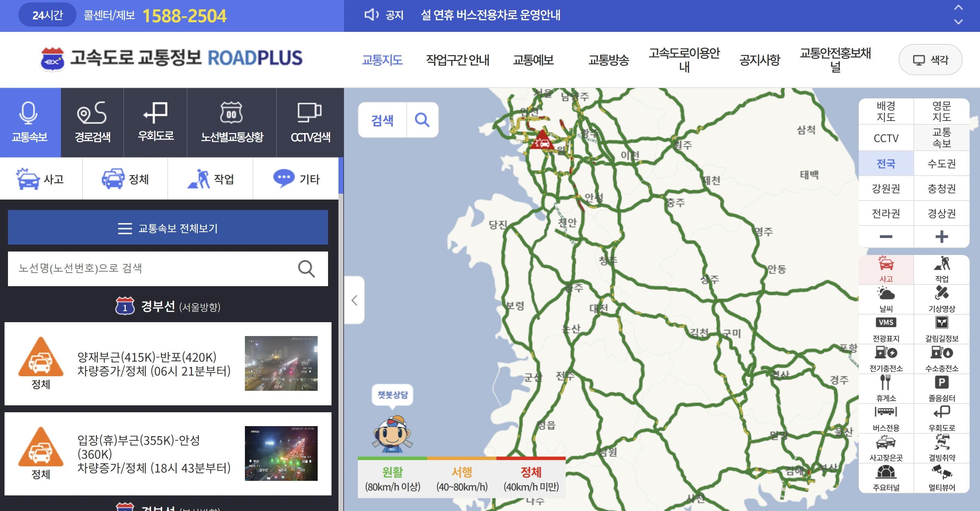
Task: Open CCTV thumbnail for 입장(휴)부근-안성 congestion
Action: (281, 453)
